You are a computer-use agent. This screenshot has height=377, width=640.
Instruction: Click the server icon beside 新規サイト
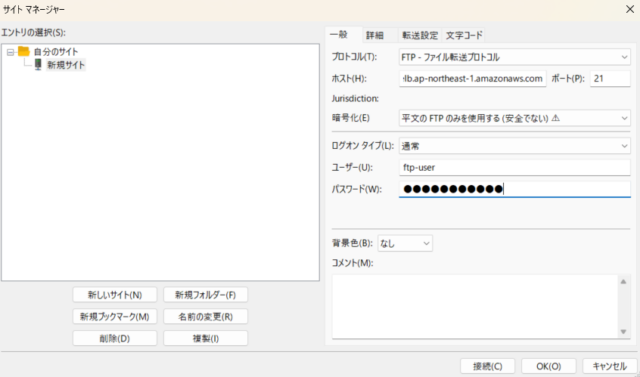coord(38,64)
